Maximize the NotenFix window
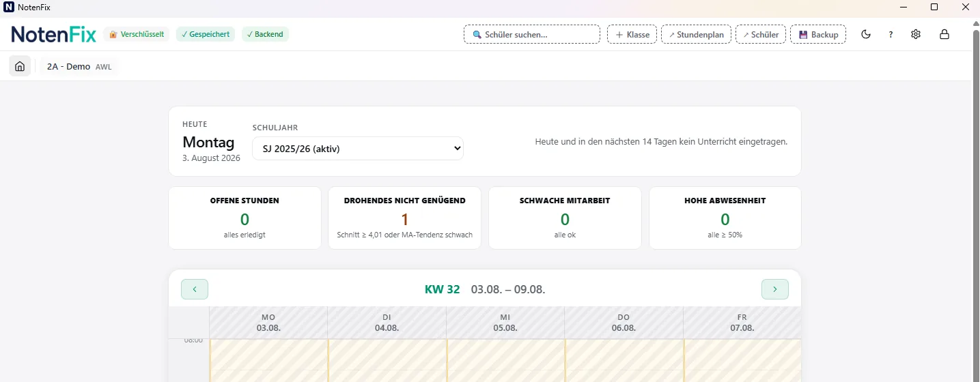The width and height of the screenshot is (980, 382). click(x=934, y=7)
